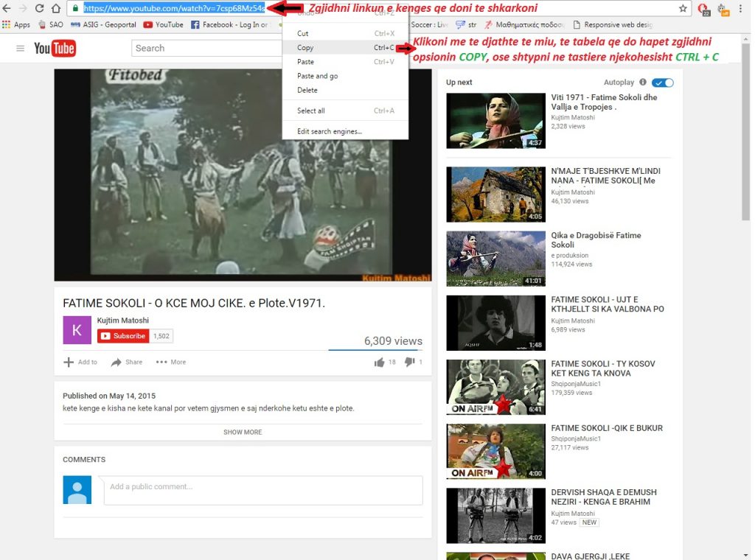Image resolution: width=755 pixels, height=560 pixels.
Task: Open the Apps bookmarks shortcut
Action: click(16, 24)
